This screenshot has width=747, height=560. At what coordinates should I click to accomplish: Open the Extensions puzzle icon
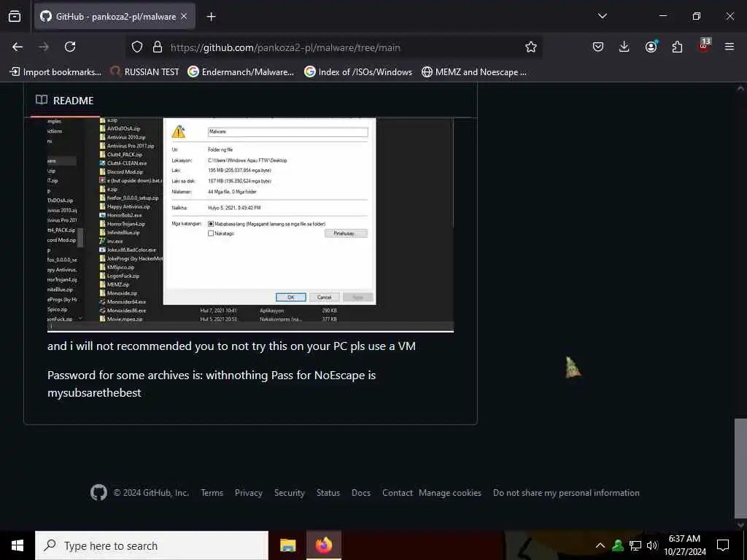[x=677, y=47]
